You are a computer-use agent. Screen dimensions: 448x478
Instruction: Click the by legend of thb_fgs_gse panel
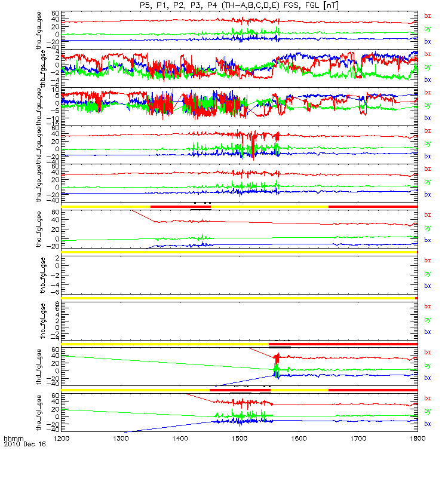coord(428,67)
